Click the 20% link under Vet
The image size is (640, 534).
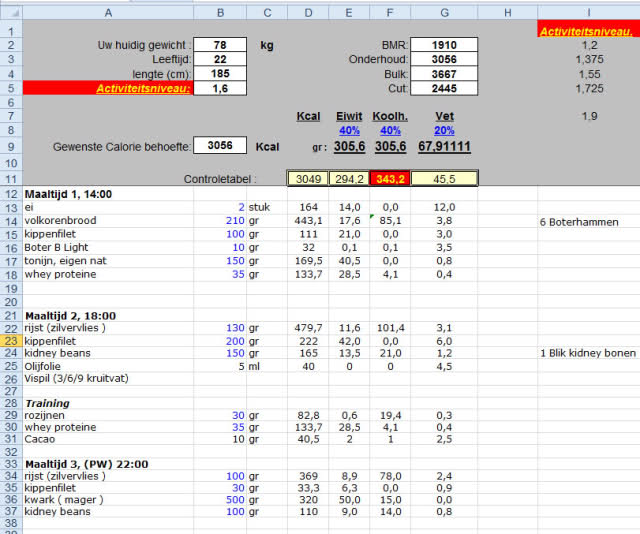click(444, 131)
